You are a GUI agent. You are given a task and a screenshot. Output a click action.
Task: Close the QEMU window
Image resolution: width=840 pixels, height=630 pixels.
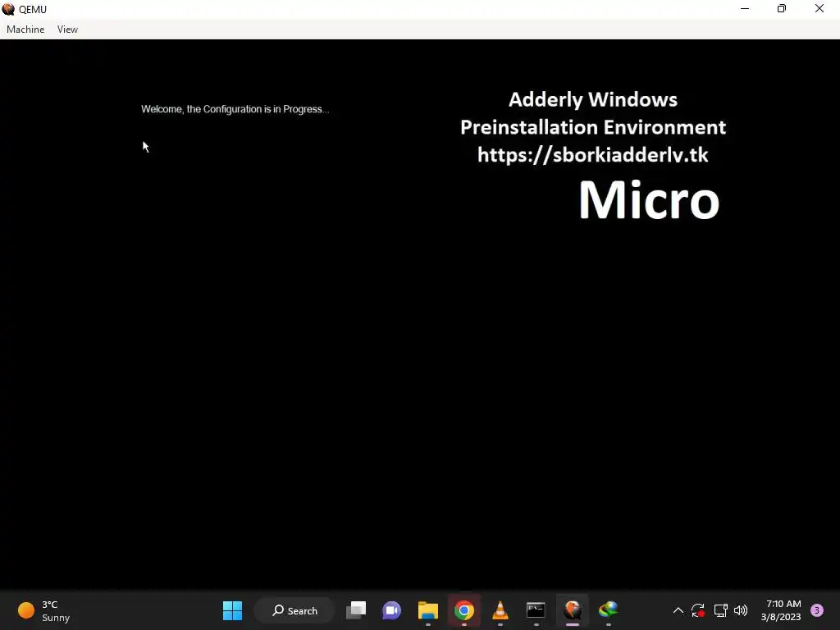click(x=819, y=9)
